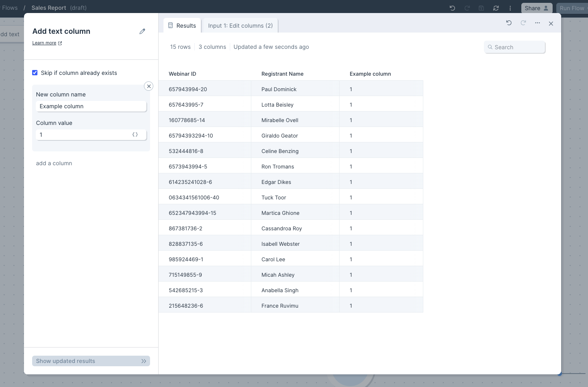Screen dimensions: 588x387
Task: Click the table icon on the Results tab
Action: tap(171, 26)
